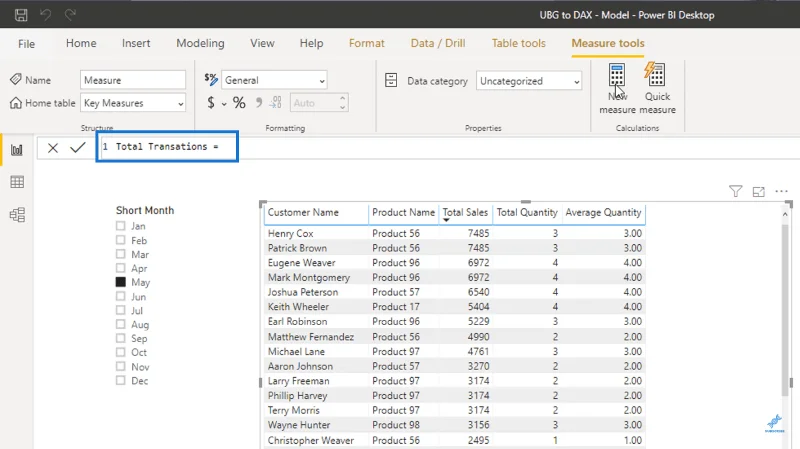Screen dimensions: 800x449
Task: Sort by Customer Name column header
Action: point(303,212)
